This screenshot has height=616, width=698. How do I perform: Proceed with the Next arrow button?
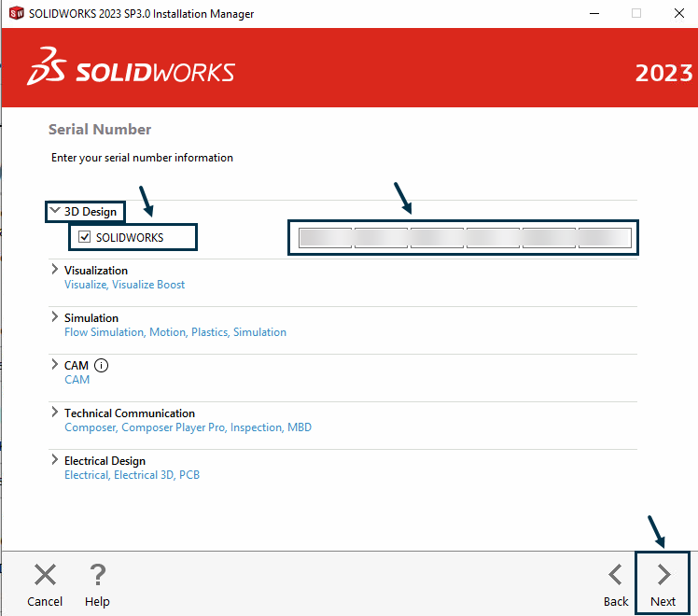(663, 584)
